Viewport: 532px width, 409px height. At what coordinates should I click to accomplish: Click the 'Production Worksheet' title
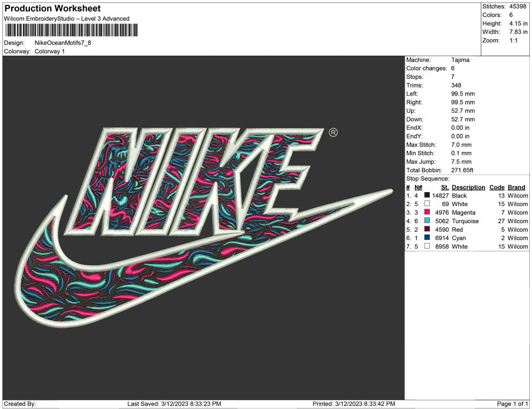(x=53, y=9)
